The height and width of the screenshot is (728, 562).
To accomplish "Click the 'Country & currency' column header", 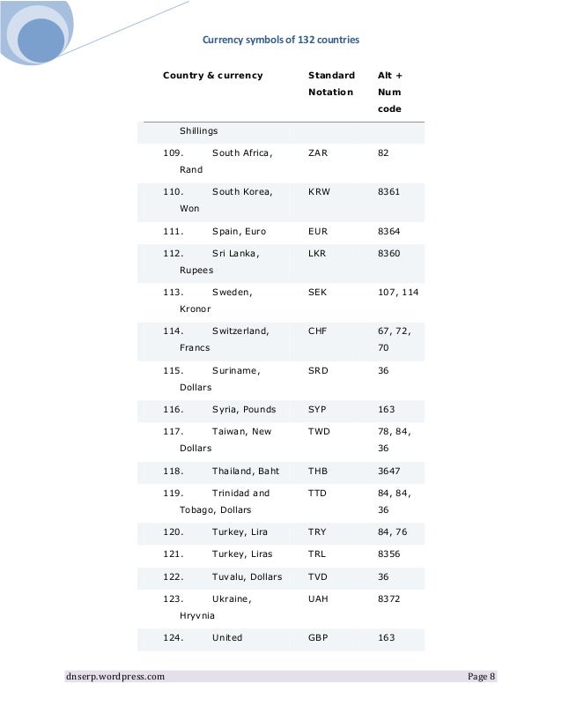I will (x=213, y=76).
